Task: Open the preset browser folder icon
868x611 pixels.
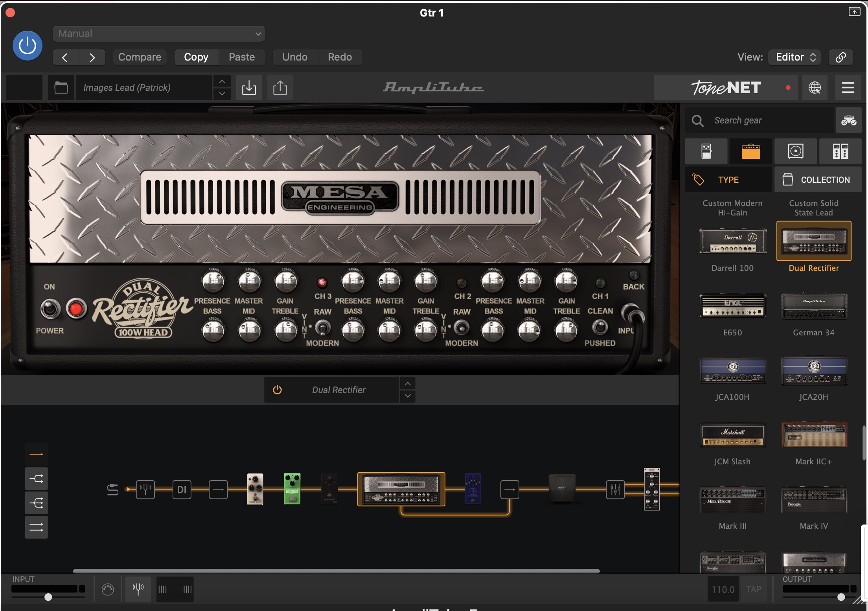Action: 61,87
